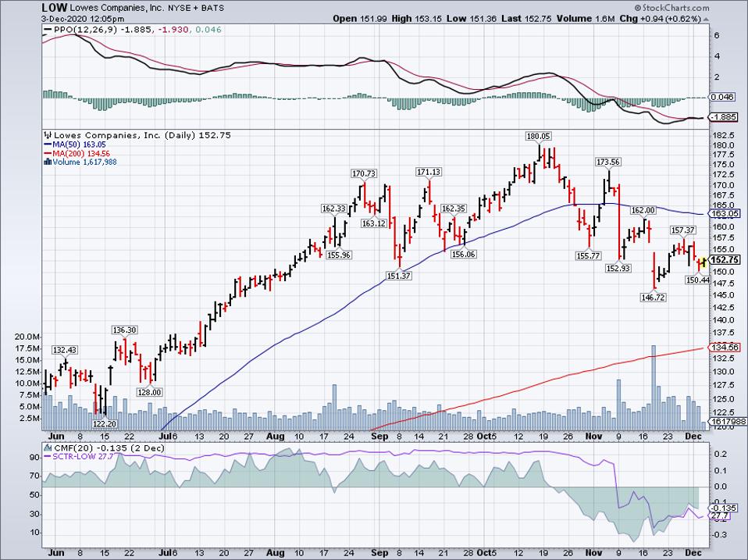Click the 156.06 low label
This screenshot has width=748, height=560.
(463, 255)
